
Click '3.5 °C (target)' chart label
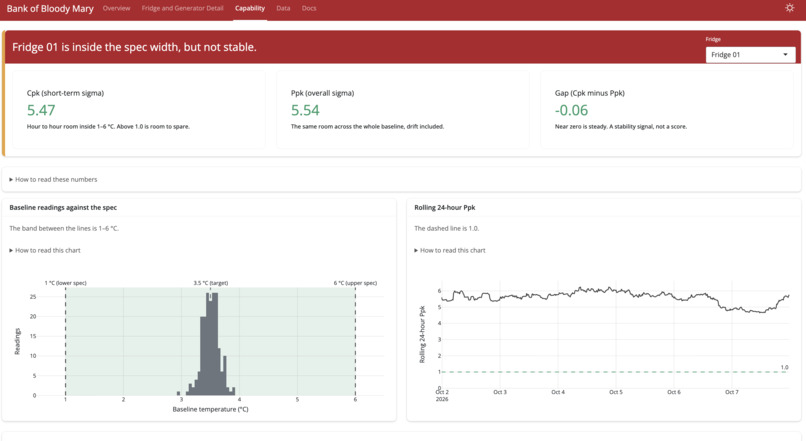(x=211, y=283)
